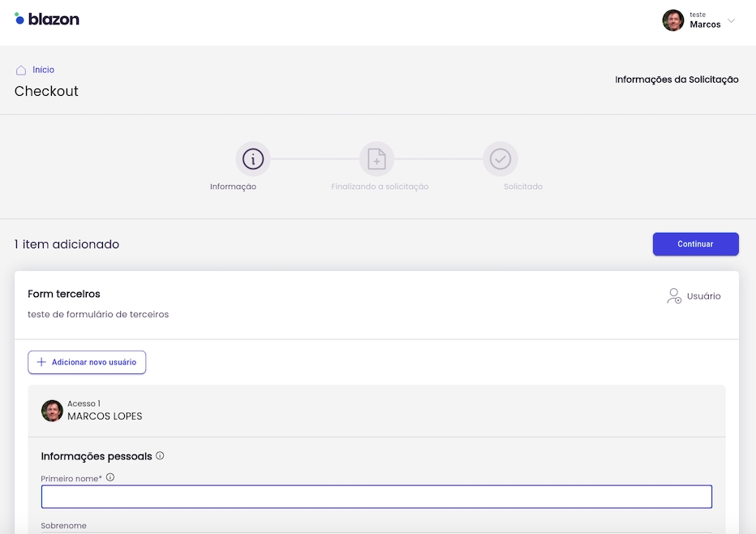Screen dimensions: 756x534
Task: Go to the Início breadcrumb link
Action: coord(43,70)
